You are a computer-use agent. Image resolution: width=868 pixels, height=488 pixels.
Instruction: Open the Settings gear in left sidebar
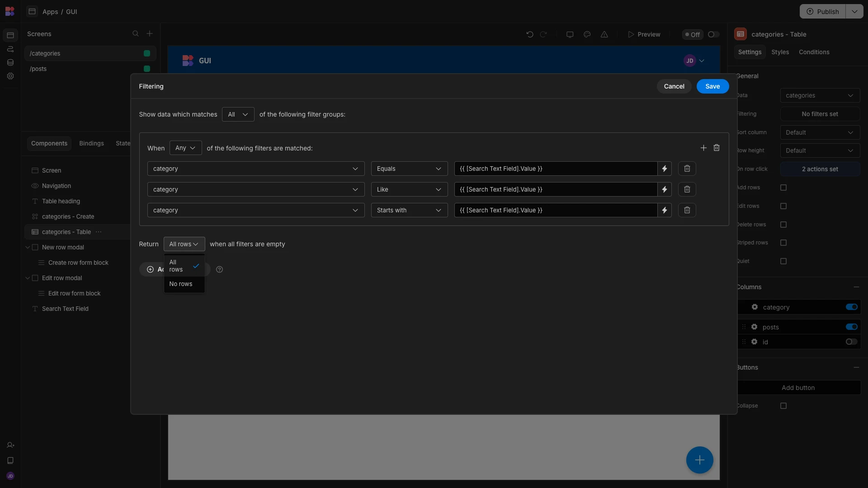point(10,76)
